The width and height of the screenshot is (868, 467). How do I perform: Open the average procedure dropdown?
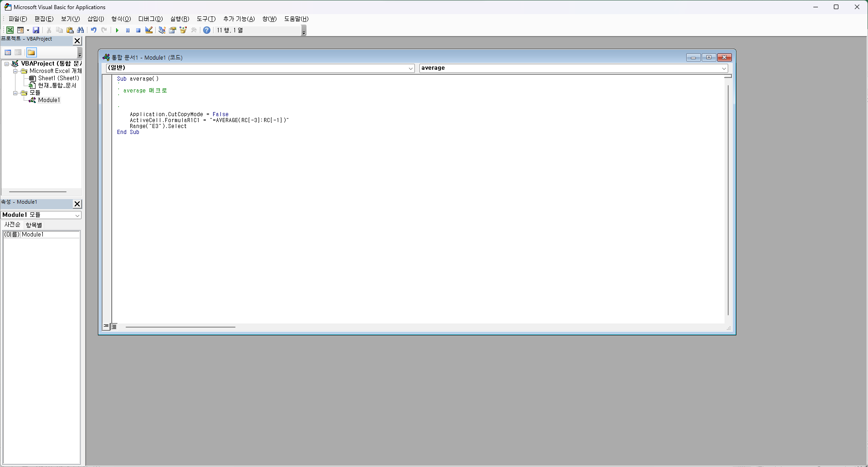coord(724,68)
